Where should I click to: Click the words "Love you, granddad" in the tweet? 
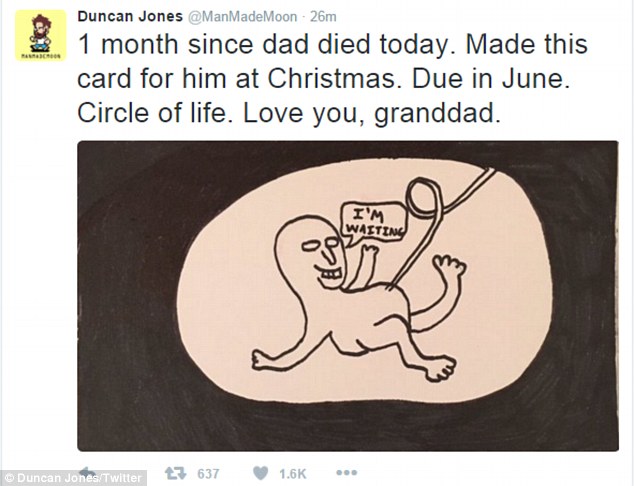click(371, 113)
